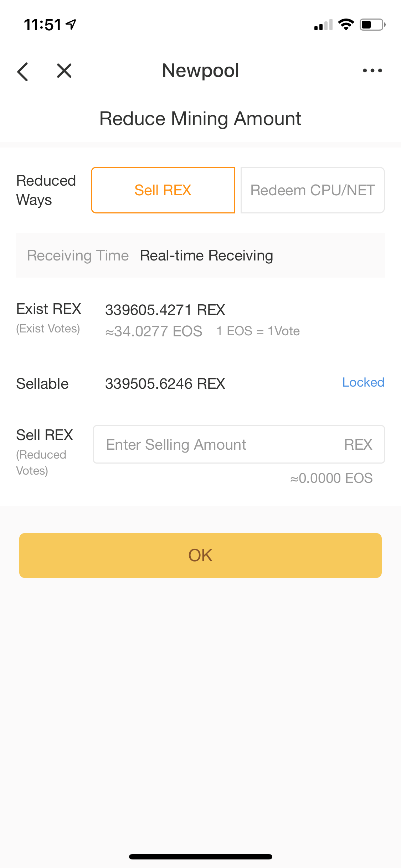Viewport: 401px width, 868px height.
Task: Tap the Real-time Receiving text
Action: click(x=206, y=255)
